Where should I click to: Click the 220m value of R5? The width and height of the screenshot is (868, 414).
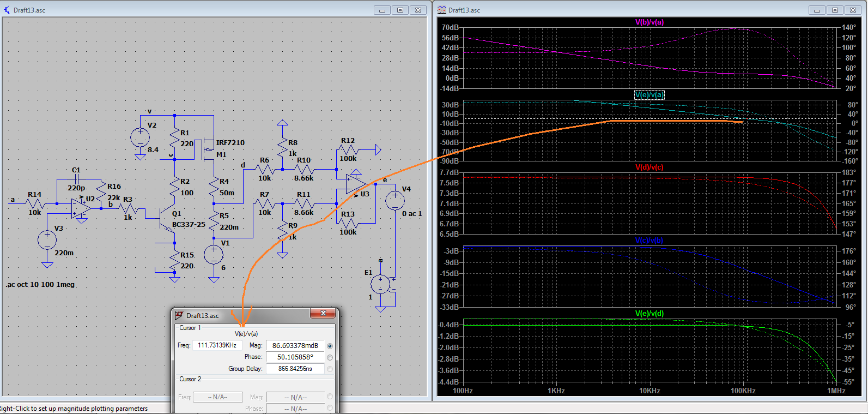[229, 227]
